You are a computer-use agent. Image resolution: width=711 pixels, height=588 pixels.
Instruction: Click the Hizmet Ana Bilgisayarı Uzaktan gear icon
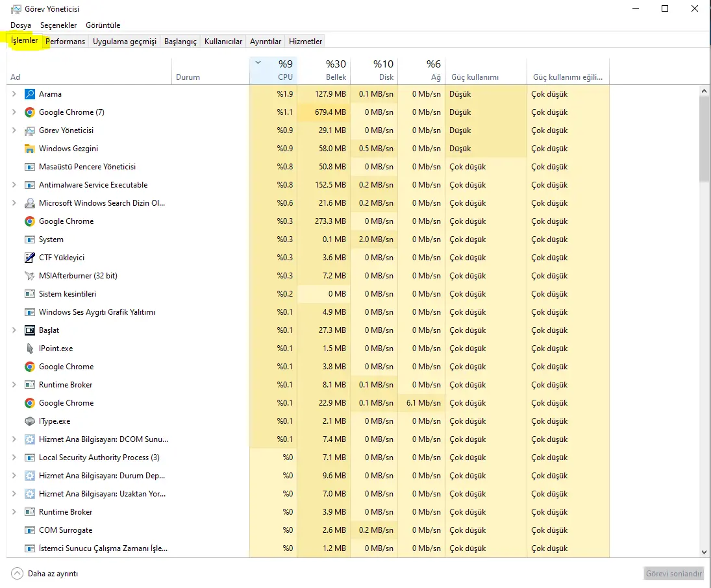coord(29,494)
